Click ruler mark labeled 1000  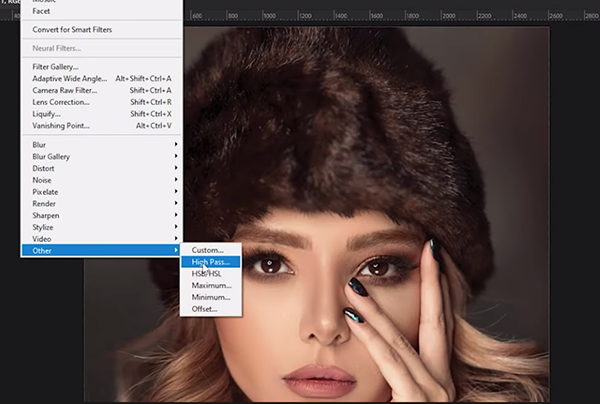[x=269, y=16]
